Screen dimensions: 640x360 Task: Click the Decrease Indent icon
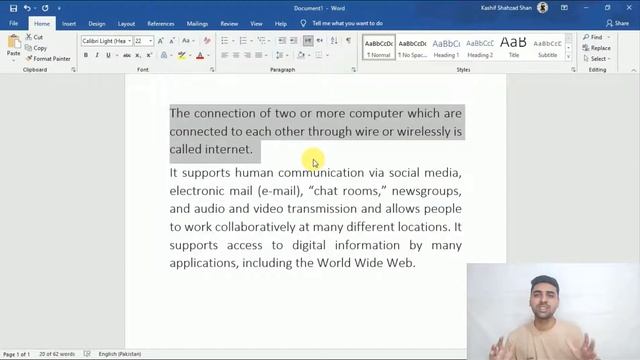tap(282, 40)
